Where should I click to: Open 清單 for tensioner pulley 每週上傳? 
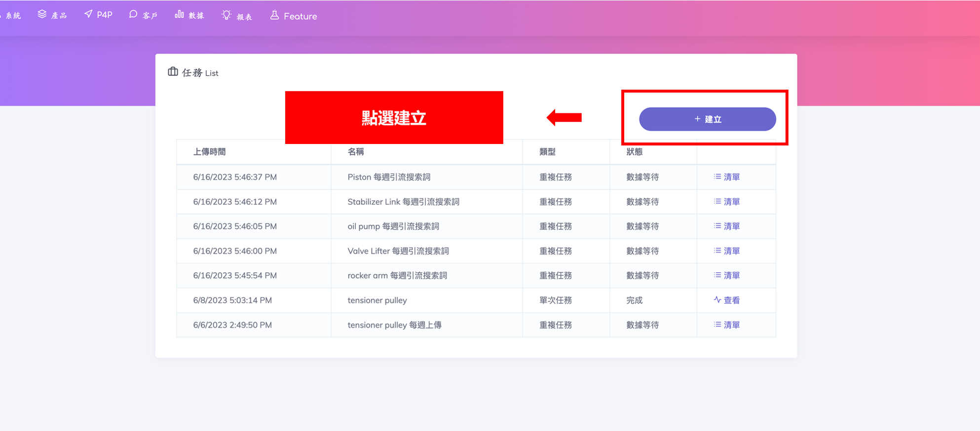pos(727,325)
